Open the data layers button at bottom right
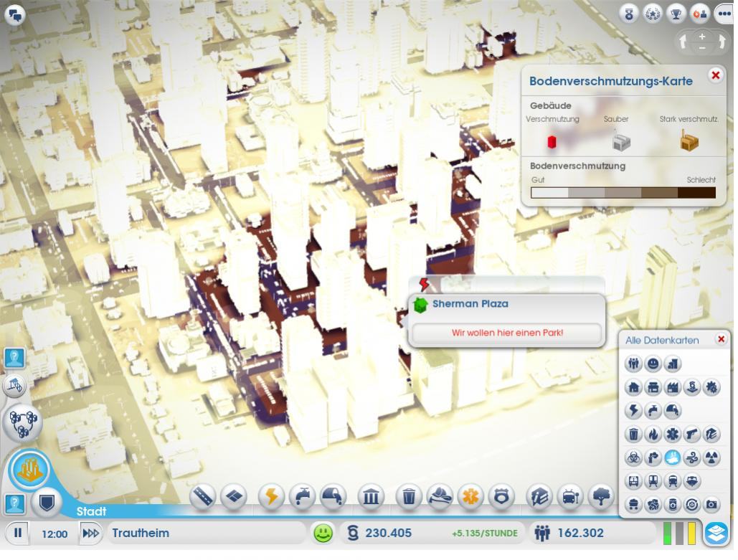The image size is (738, 560). 716,533
